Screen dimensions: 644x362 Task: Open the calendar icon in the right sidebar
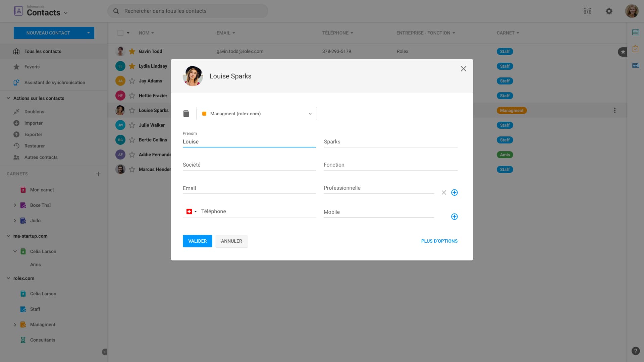click(x=635, y=33)
